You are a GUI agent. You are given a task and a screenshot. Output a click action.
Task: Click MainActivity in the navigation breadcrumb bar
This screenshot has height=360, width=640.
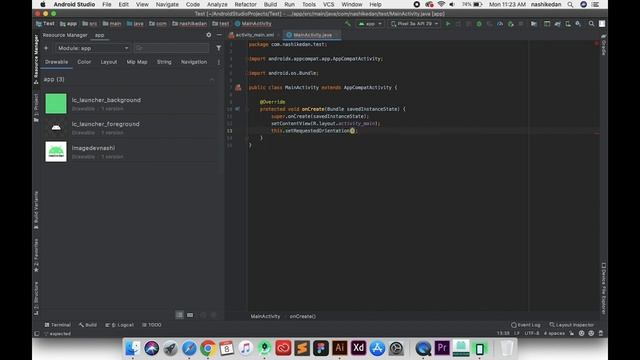(x=253, y=24)
